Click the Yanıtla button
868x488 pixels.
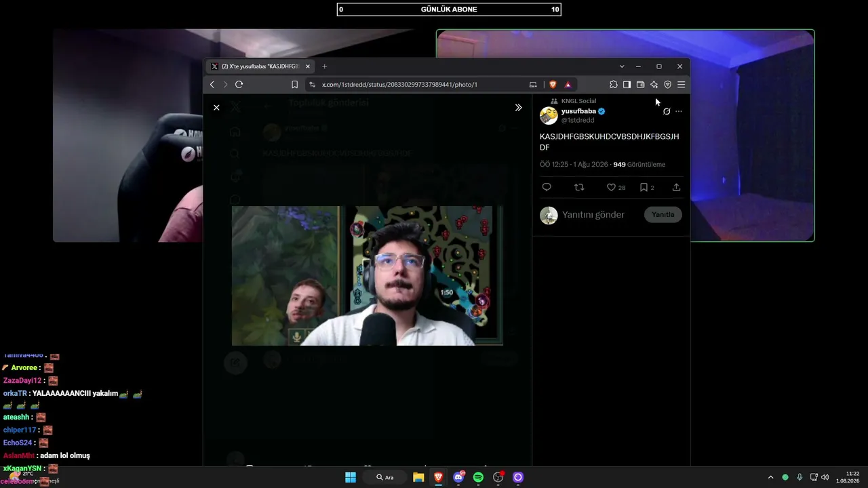click(x=663, y=215)
